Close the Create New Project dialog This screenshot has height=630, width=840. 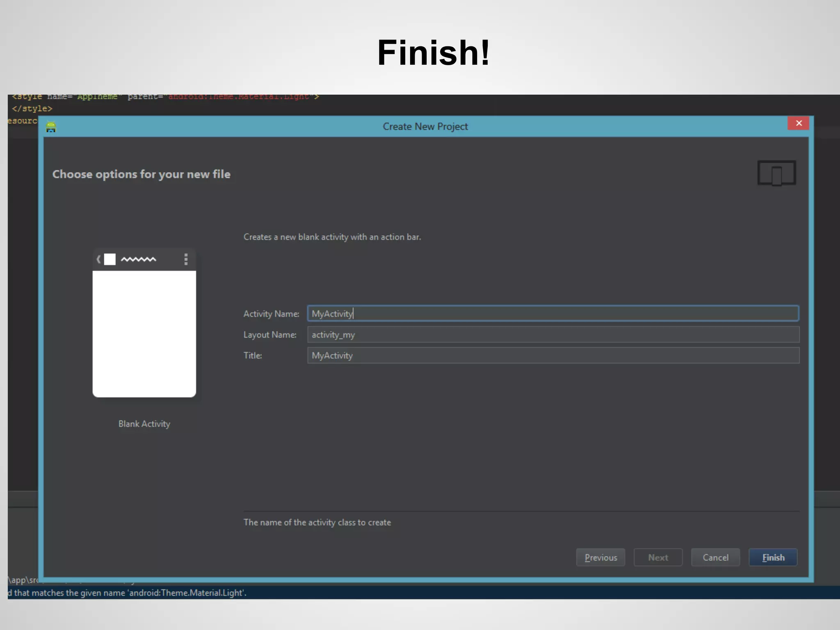[x=798, y=123]
